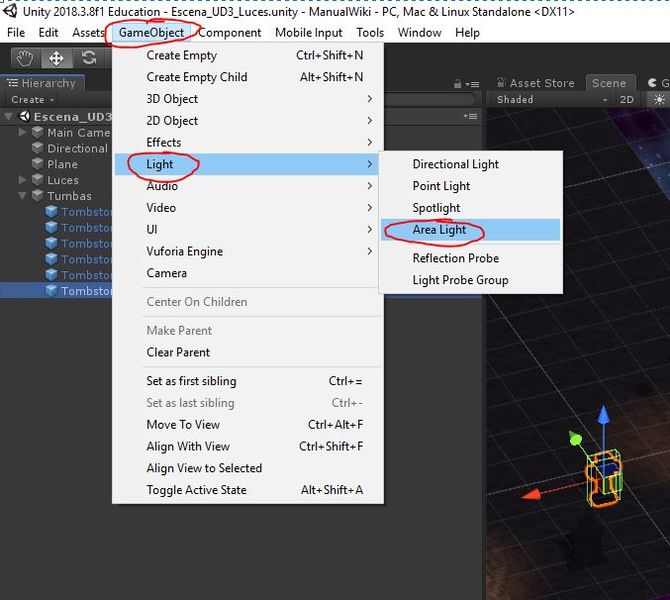Select Area Light from Light submenu

point(470,229)
